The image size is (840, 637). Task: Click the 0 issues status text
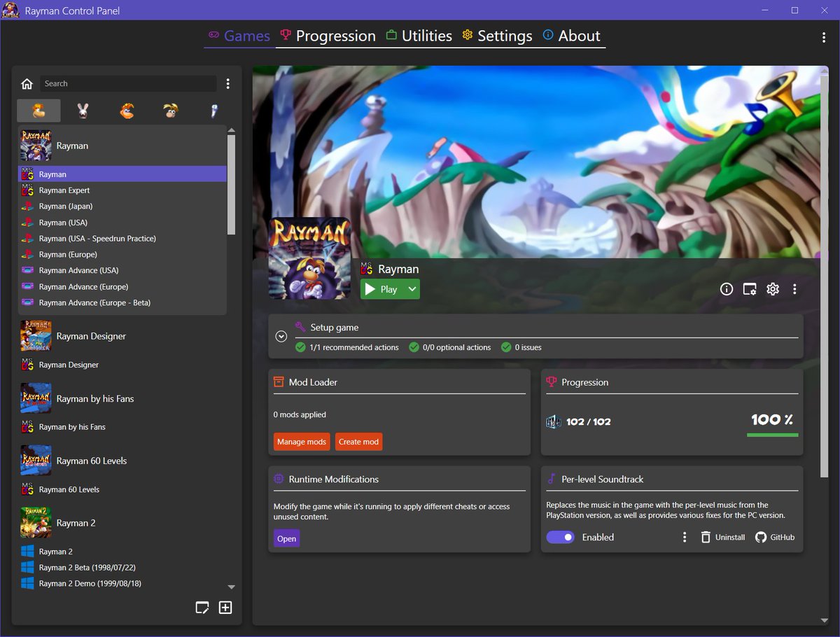(528, 347)
